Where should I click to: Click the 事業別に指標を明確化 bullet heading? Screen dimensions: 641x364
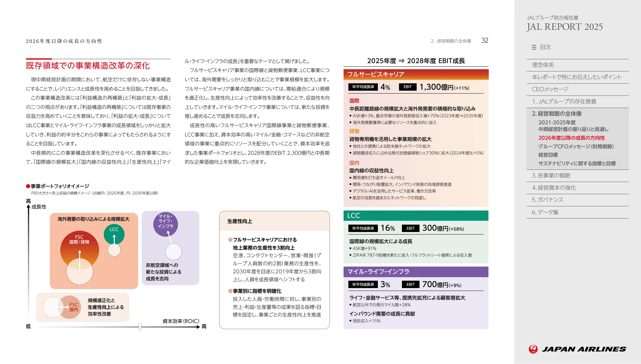(x=257, y=291)
